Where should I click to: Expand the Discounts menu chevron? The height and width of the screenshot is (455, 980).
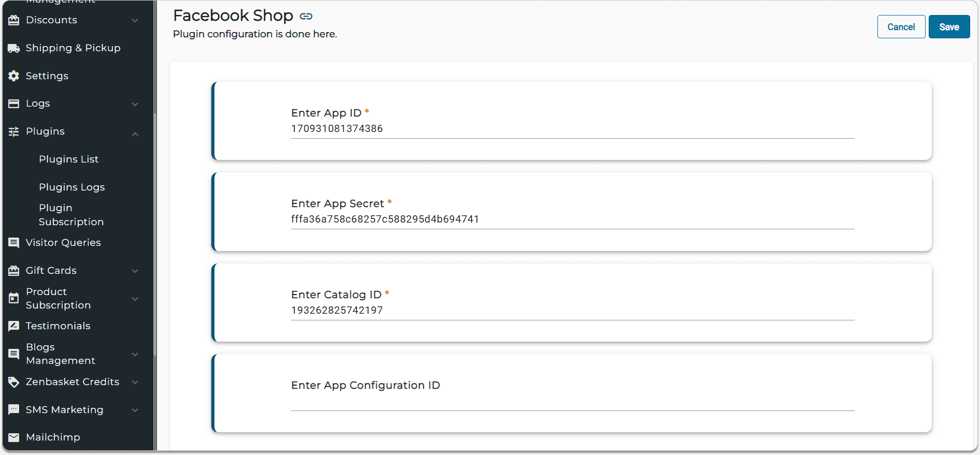pyautogui.click(x=135, y=21)
